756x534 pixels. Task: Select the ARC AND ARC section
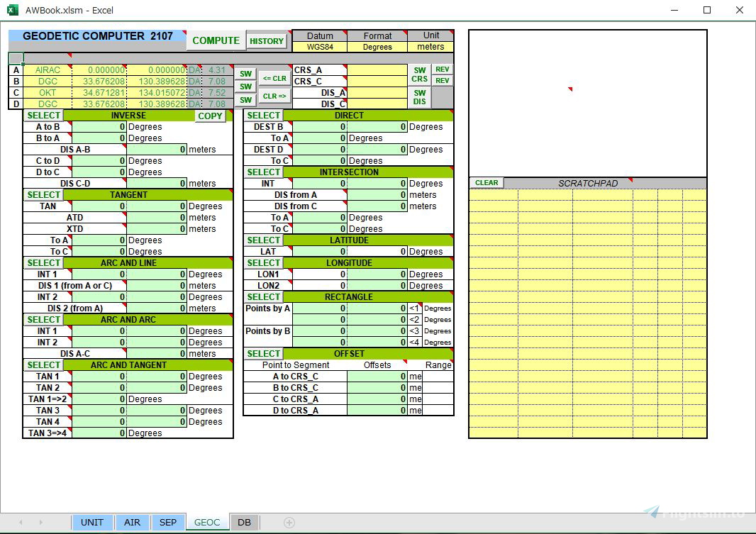point(43,319)
